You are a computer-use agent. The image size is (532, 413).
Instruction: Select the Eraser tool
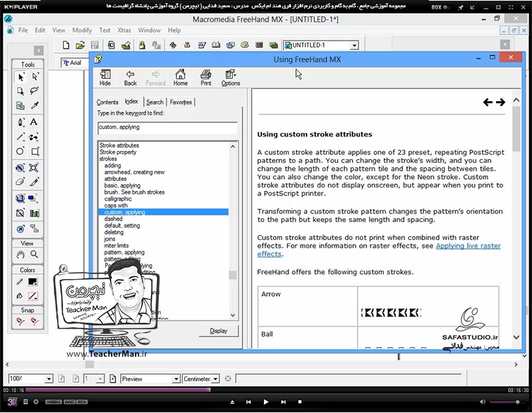pyautogui.click(x=21, y=182)
